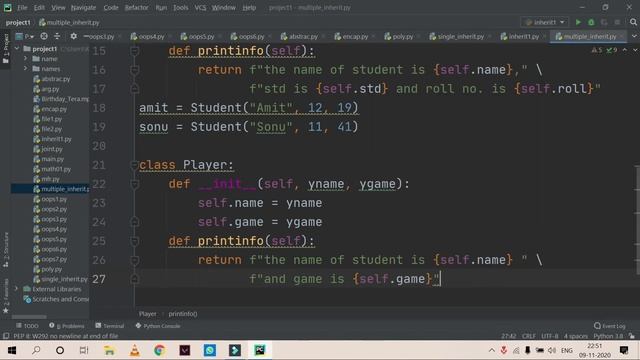This screenshot has width=640, height=360.
Task: Switch to the oops4.py editor tab
Action: pos(148,36)
